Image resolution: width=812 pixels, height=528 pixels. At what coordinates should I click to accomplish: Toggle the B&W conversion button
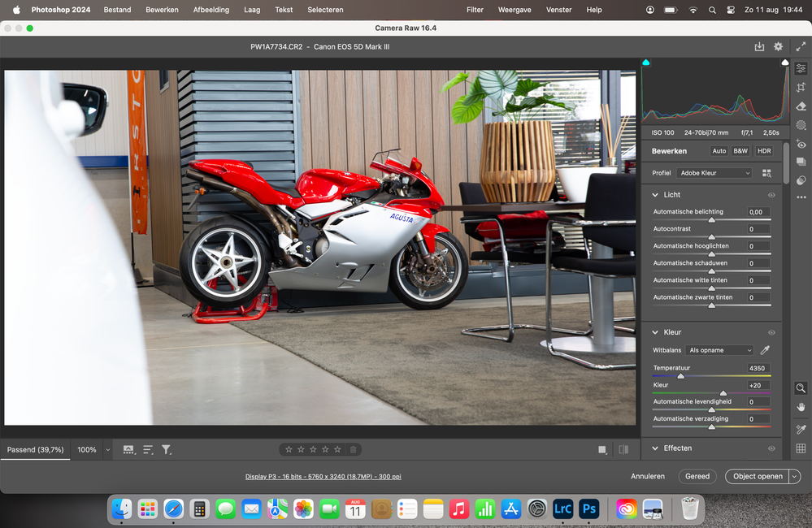click(x=740, y=151)
